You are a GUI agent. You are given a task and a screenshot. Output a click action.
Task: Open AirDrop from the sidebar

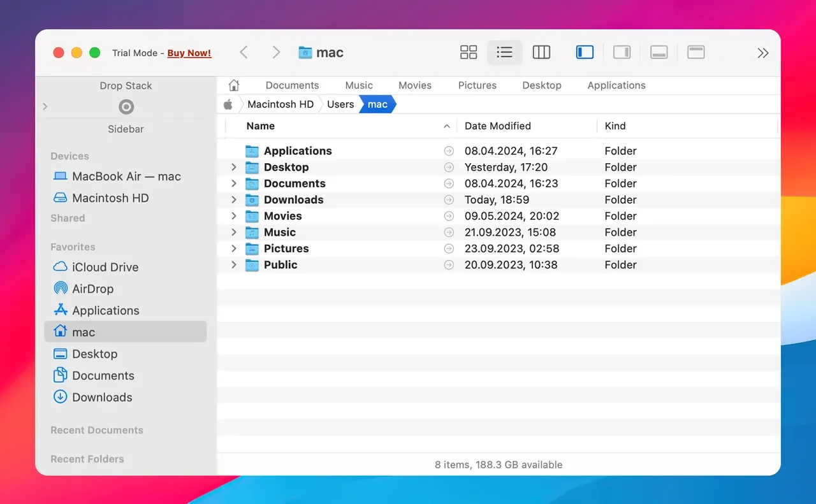pyautogui.click(x=92, y=289)
